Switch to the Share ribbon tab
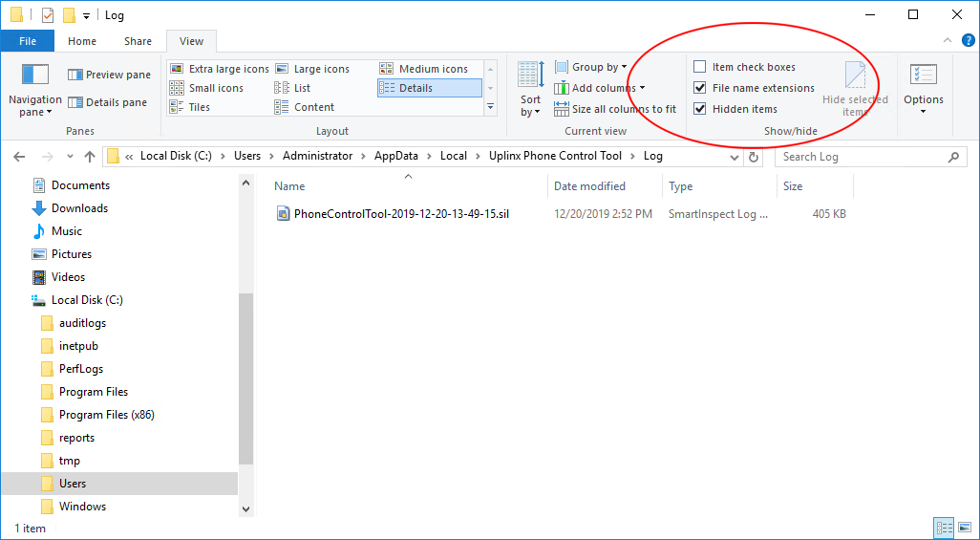Image resolution: width=980 pixels, height=540 pixels. (x=138, y=41)
